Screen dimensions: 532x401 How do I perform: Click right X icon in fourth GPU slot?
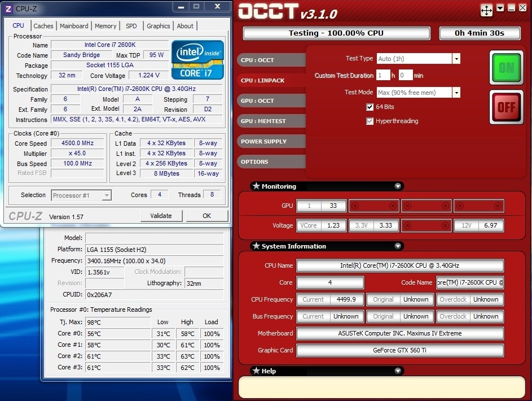point(498,206)
